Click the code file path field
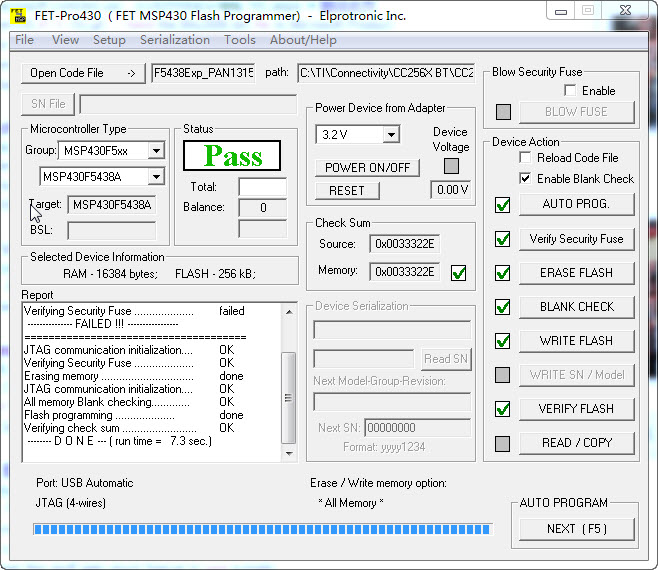 [x=386, y=73]
